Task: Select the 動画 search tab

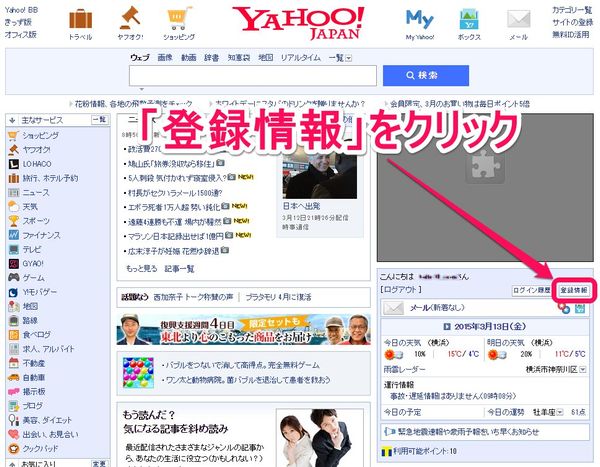Action: point(188,58)
